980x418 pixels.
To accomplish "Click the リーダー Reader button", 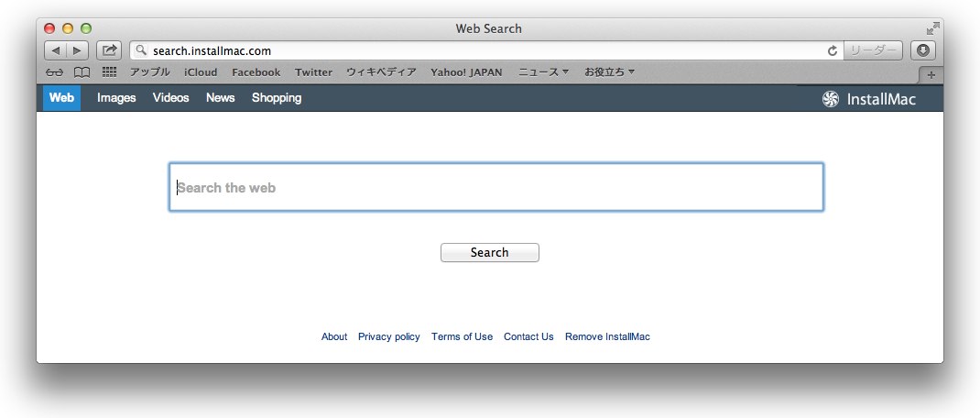I will pos(873,50).
